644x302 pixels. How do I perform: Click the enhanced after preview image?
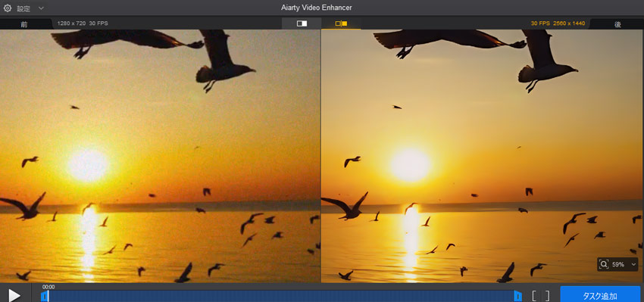pos(482,156)
